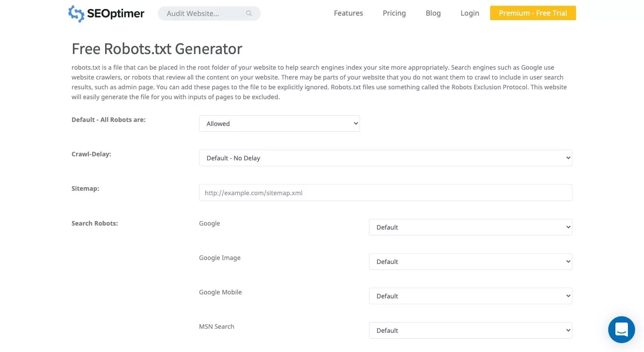Click into the Audit Website search field
This screenshot has height=352, width=644.
point(209,13)
